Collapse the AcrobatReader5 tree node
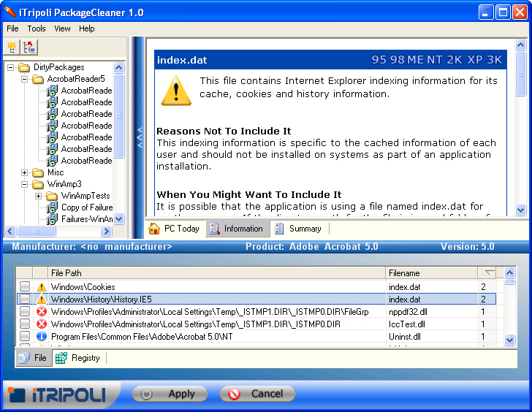This screenshot has height=412, width=532. 24,80
